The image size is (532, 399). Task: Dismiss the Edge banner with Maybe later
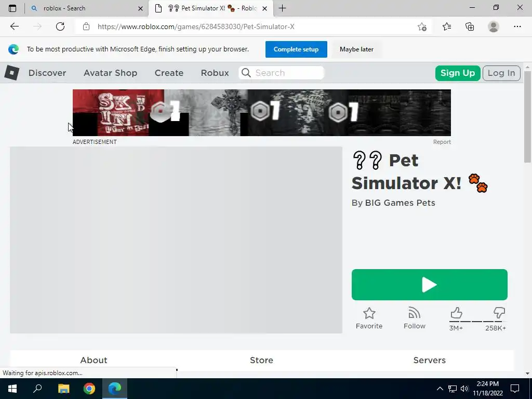pos(356,49)
